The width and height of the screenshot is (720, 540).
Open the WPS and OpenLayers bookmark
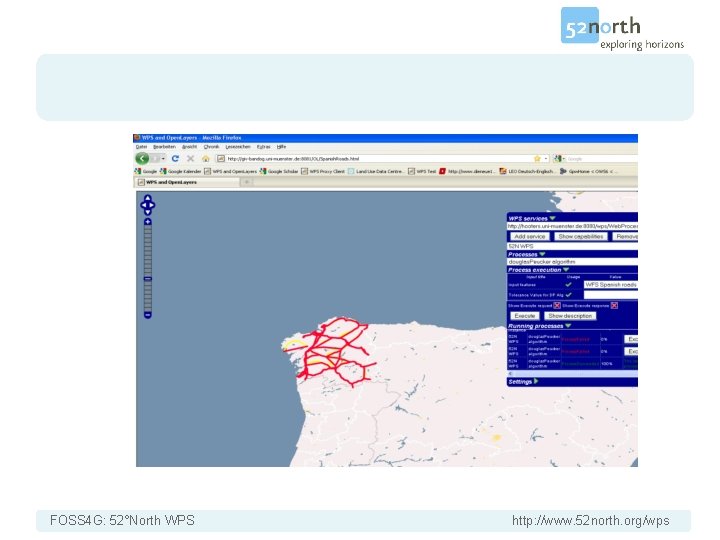231,171
